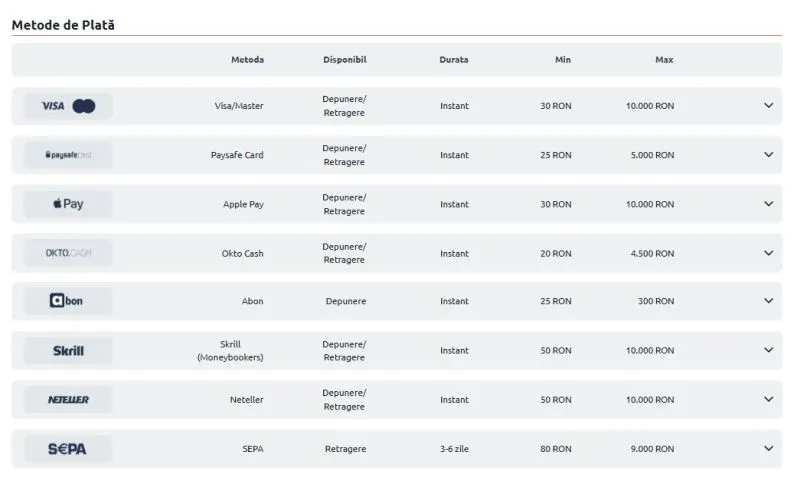Click the Max column header

[x=664, y=60]
